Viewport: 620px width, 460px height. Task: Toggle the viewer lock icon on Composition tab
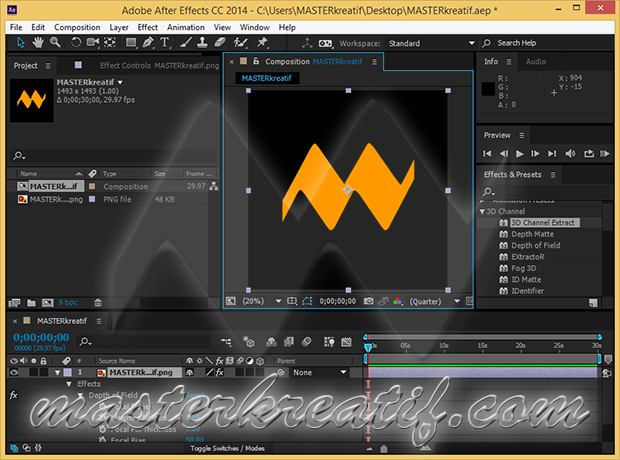256,61
